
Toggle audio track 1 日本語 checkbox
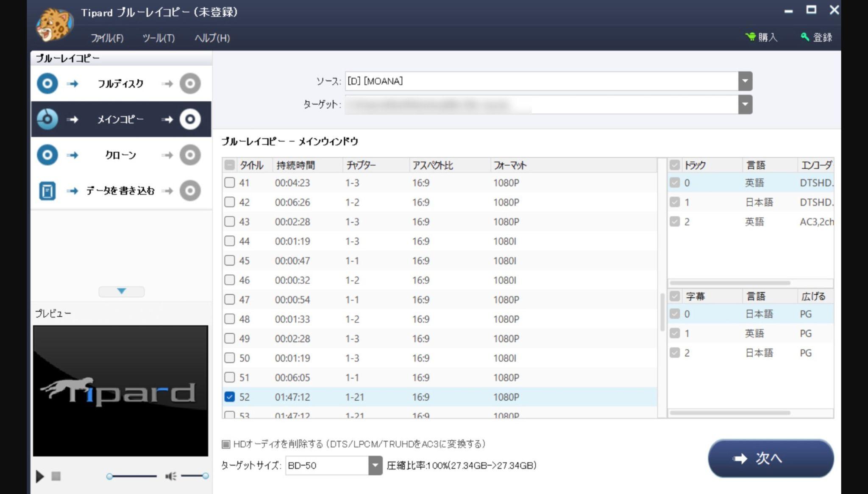pos(675,202)
